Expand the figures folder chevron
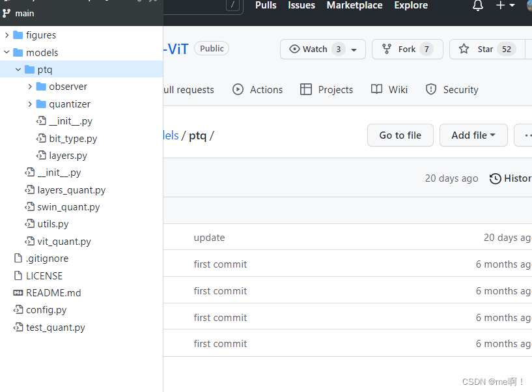 tap(7, 35)
